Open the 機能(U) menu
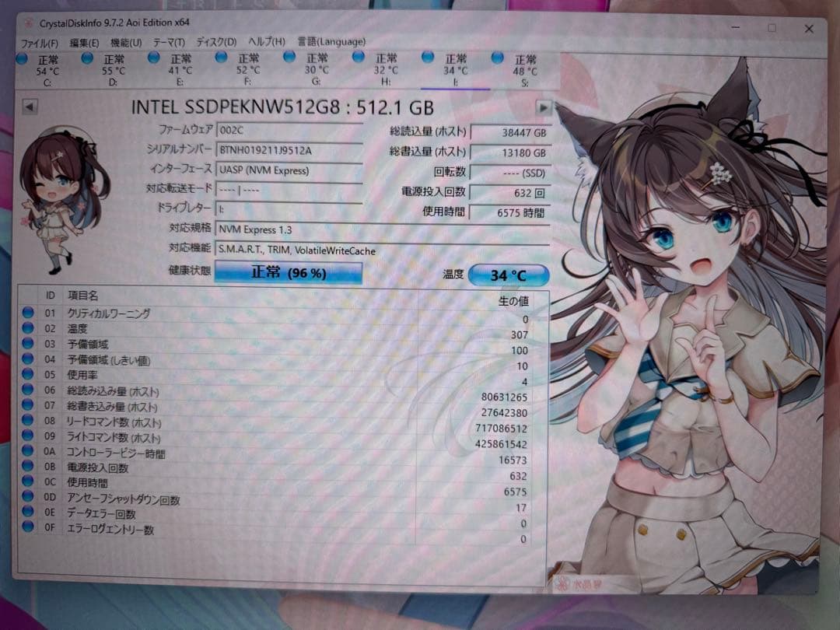The image size is (840, 630). tap(126, 43)
